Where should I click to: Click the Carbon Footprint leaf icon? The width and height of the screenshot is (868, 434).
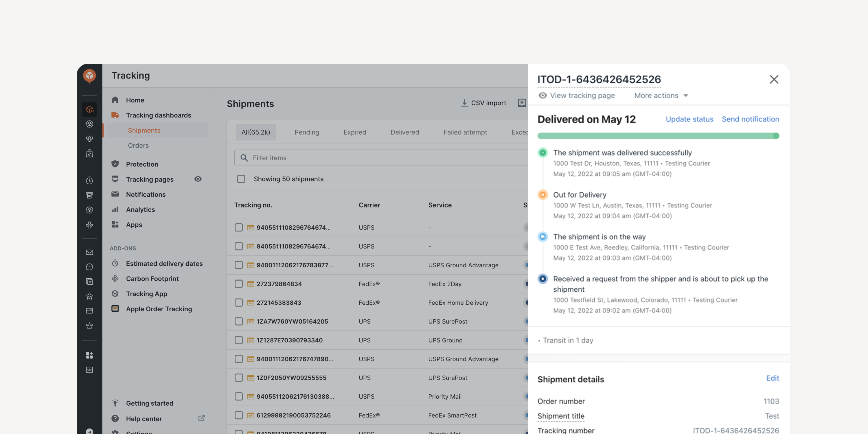pyautogui.click(x=115, y=278)
